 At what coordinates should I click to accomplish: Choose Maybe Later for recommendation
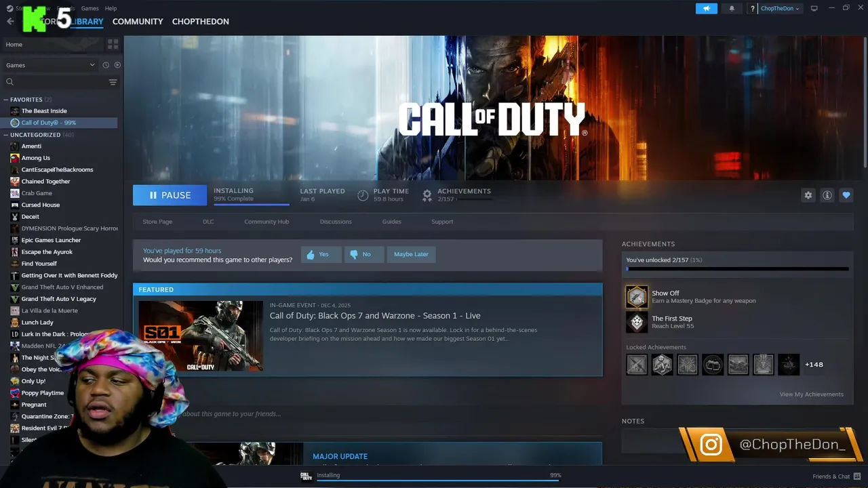click(x=411, y=254)
